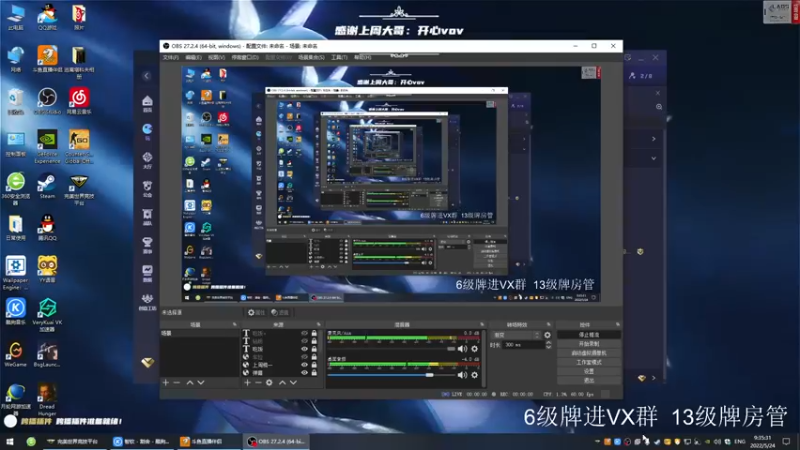Open the scene transition type dropdown

[x=516, y=335]
